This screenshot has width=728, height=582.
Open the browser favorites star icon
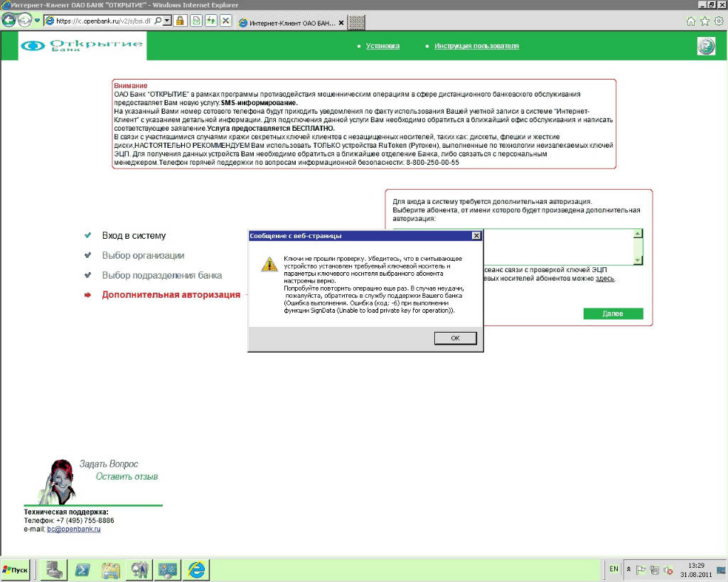click(x=705, y=21)
